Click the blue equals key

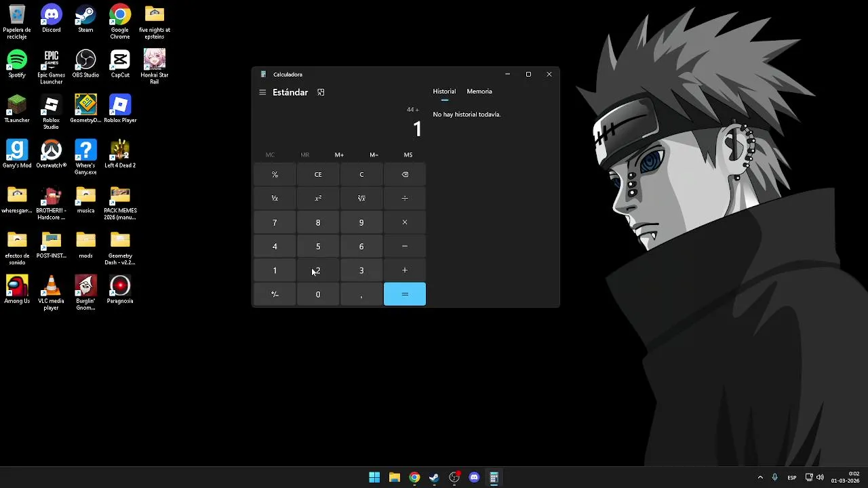click(405, 294)
